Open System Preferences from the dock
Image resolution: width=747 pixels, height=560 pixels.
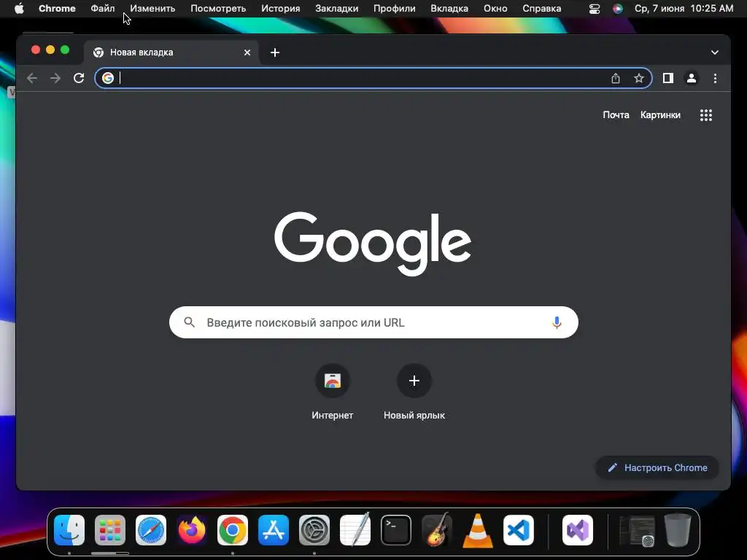(314, 530)
